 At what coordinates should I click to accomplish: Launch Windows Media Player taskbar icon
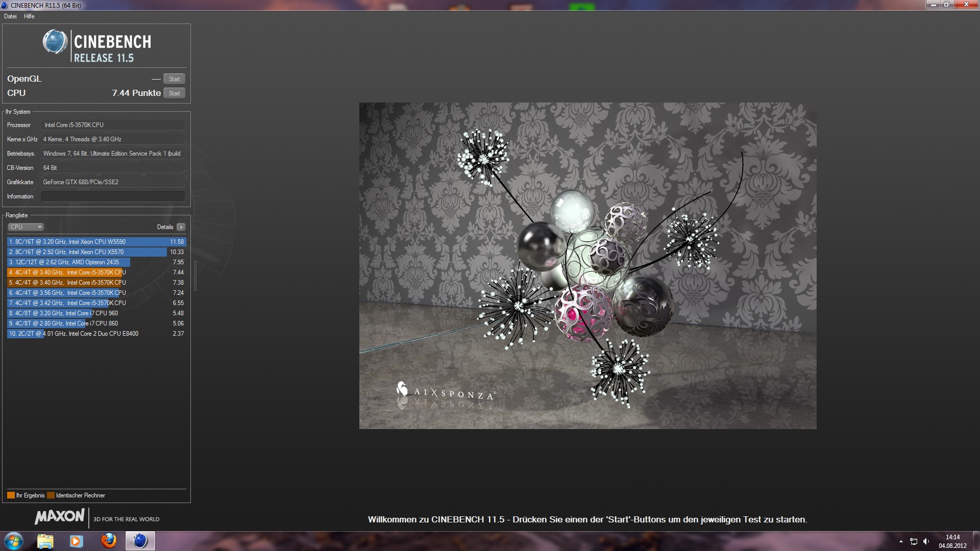point(76,541)
